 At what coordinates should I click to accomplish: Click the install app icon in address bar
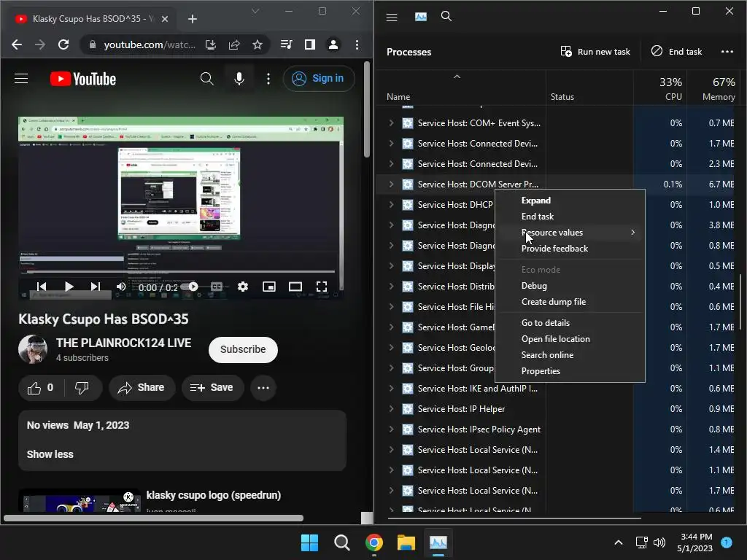click(211, 44)
